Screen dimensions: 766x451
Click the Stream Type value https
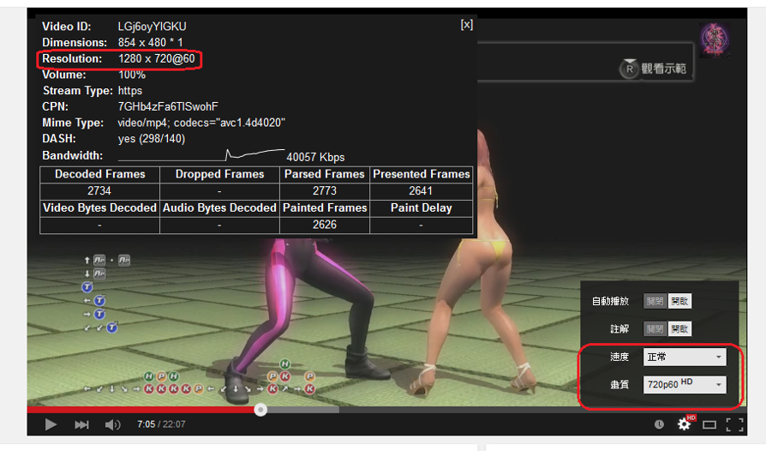[x=130, y=91]
